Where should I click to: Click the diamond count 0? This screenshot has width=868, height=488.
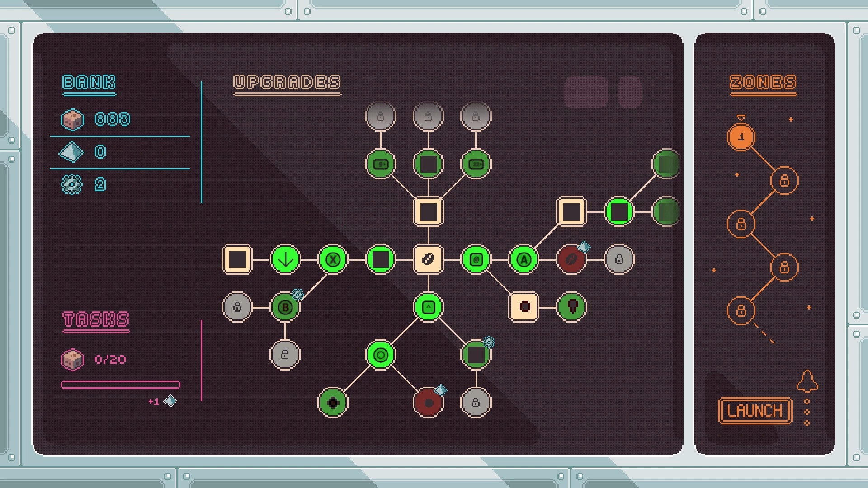100,152
